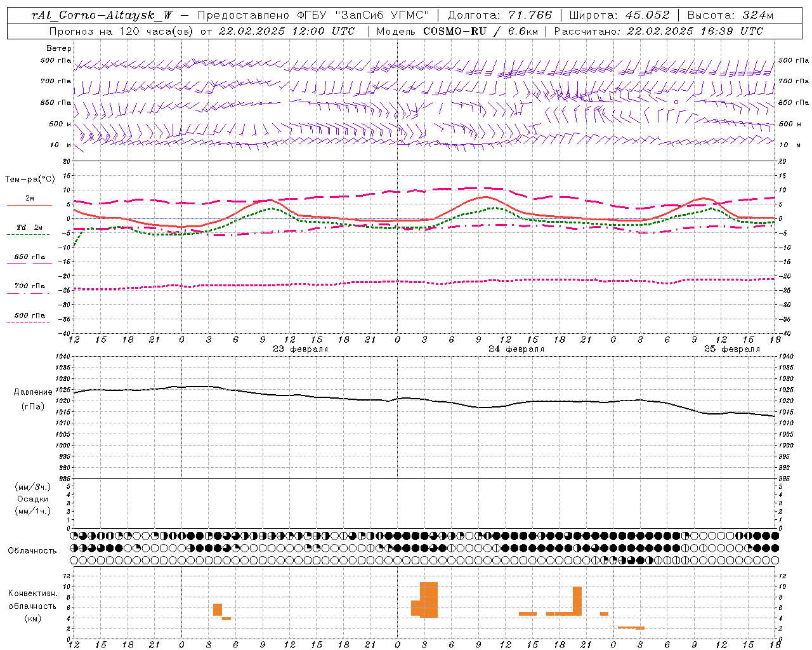Click the Td 2м legend entry
Viewport: 812px width, 650px height.
pyautogui.click(x=30, y=227)
